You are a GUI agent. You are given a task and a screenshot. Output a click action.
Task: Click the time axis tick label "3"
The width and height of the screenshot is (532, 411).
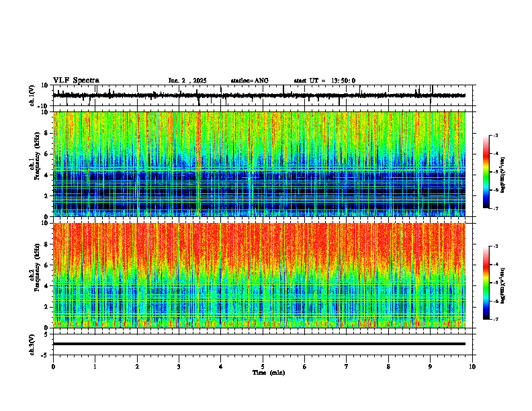(179, 367)
